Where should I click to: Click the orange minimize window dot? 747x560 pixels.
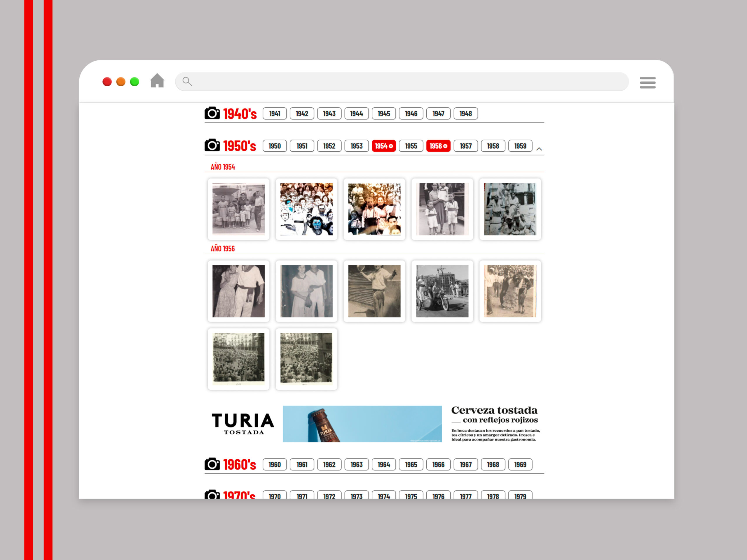(121, 82)
